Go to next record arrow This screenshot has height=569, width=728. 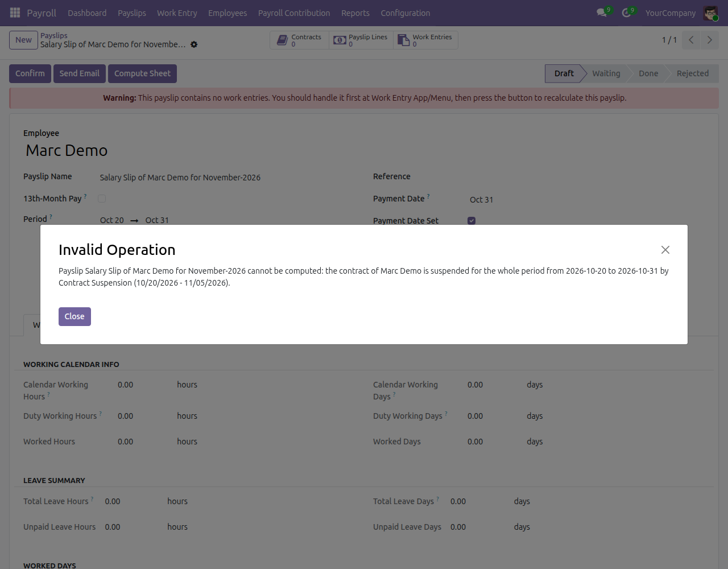pos(710,40)
